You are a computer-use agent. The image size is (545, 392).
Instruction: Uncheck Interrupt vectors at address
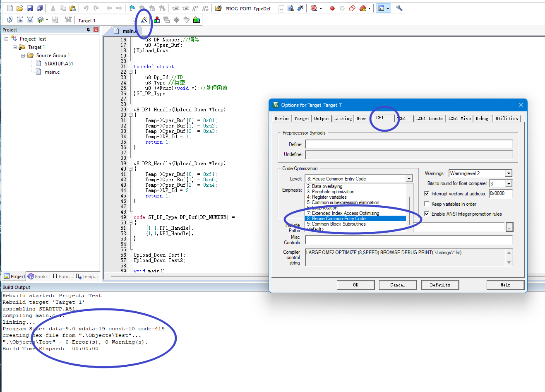(x=427, y=193)
